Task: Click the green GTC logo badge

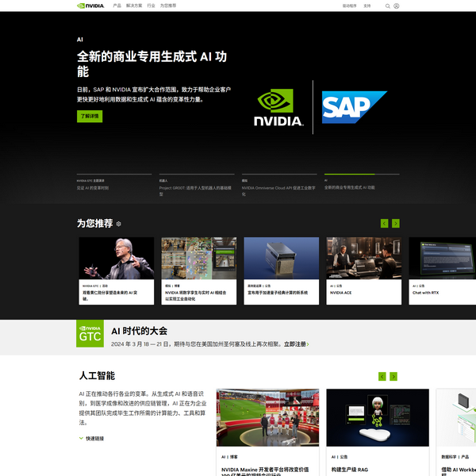Action: point(90,334)
